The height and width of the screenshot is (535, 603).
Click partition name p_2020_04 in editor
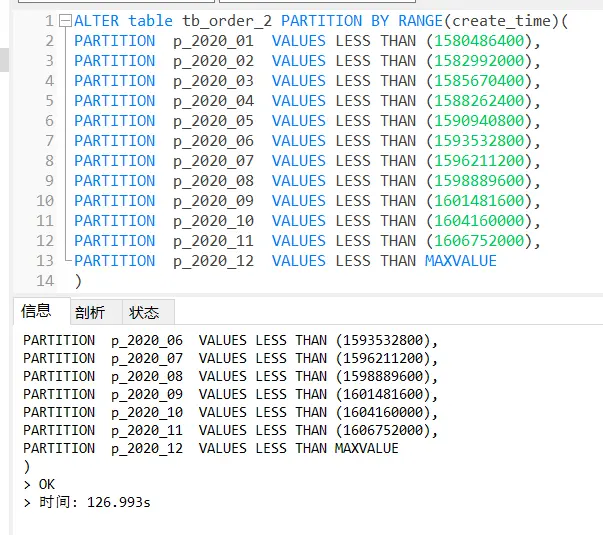point(213,102)
